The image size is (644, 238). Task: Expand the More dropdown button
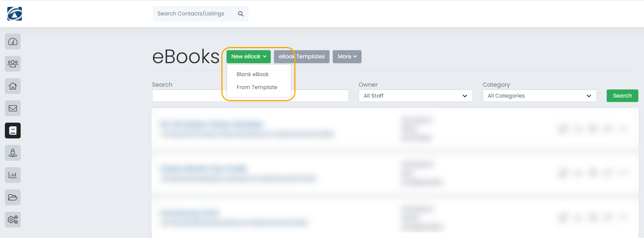[x=347, y=57]
